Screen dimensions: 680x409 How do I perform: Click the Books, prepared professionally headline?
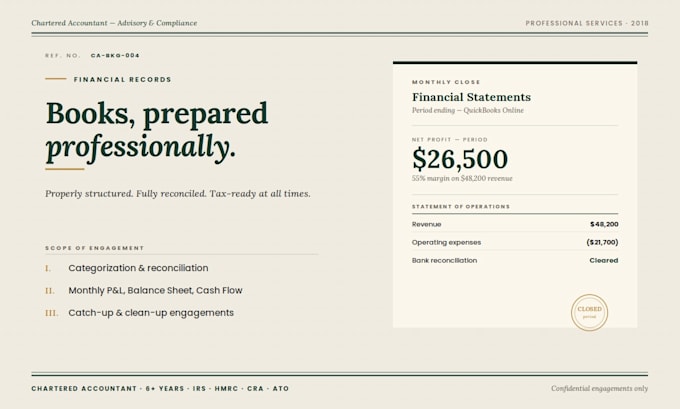click(x=157, y=132)
